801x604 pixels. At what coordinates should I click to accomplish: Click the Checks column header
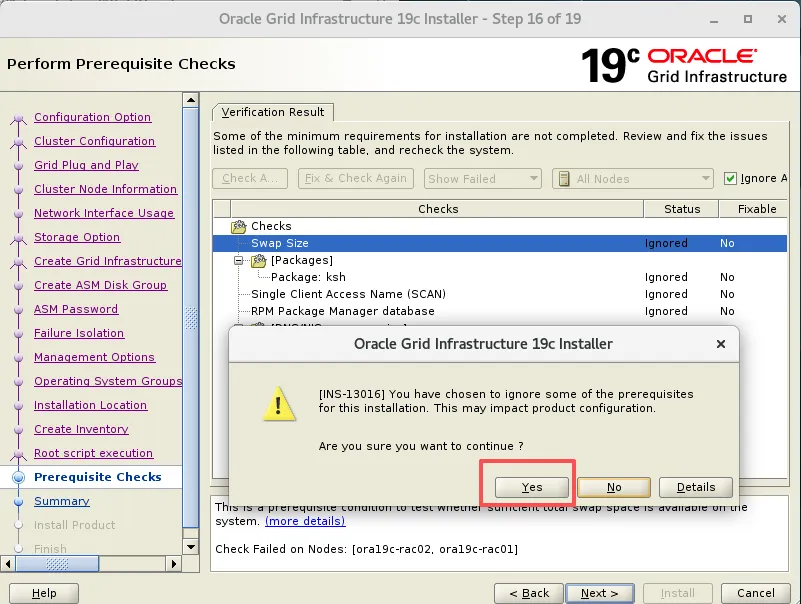[437, 209]
